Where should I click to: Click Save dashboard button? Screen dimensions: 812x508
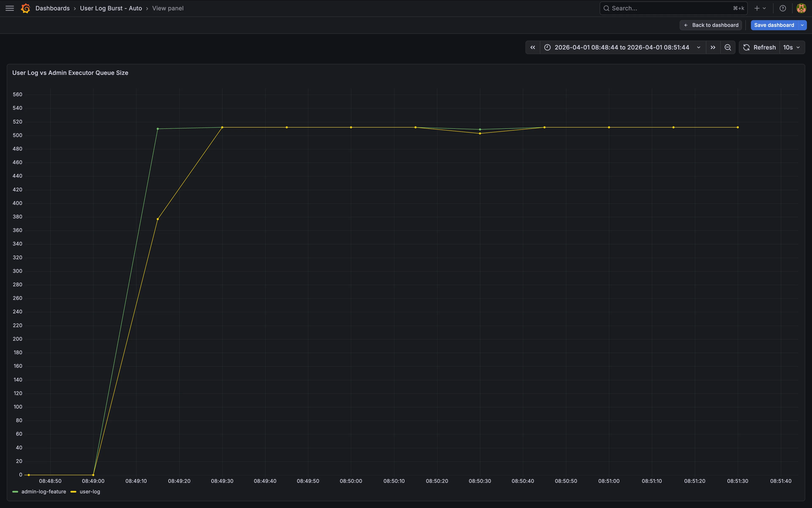(x=774, y=25)
